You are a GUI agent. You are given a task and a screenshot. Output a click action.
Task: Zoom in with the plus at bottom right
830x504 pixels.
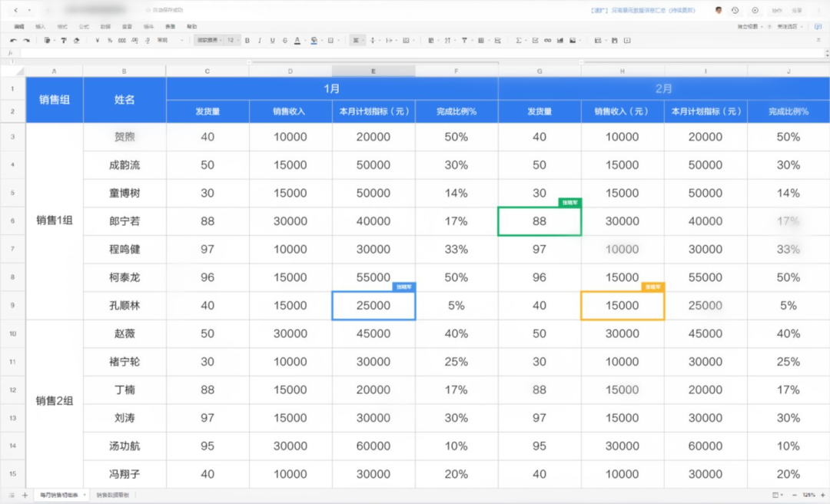tap(822, 495)
